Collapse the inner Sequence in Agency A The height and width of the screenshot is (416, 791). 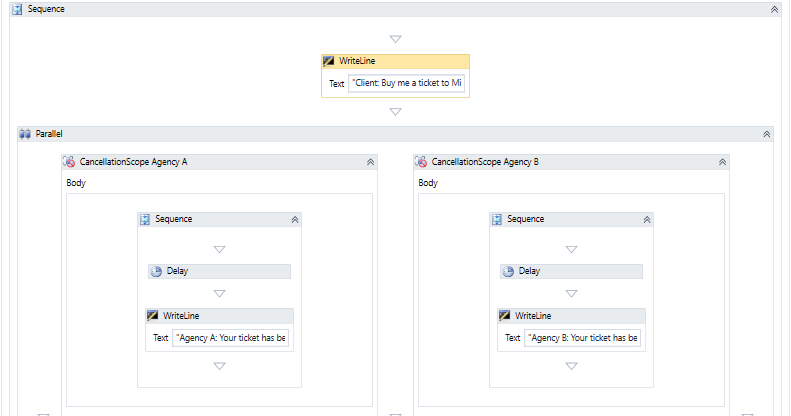point(294,219)
